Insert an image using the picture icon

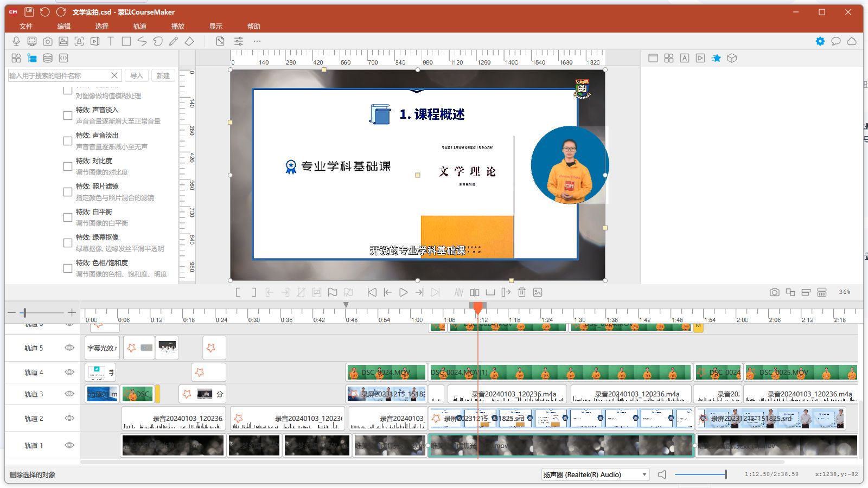pyautogui.click(x=63, y=41)
